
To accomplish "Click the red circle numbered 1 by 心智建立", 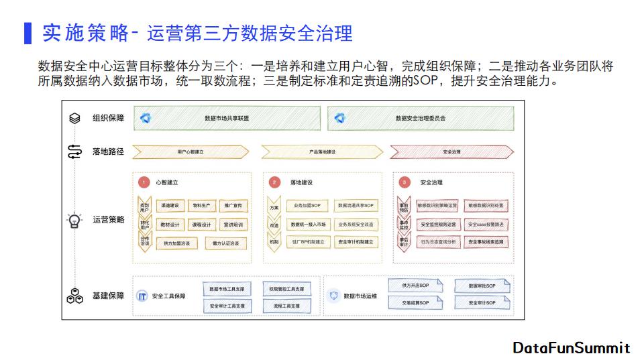I will click(x=144, y=182).
